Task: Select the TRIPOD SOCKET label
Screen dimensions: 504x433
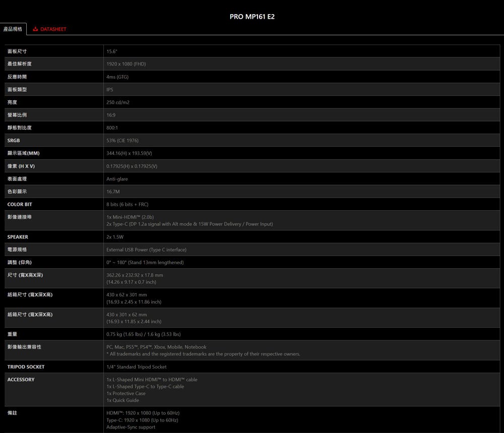Action: pyautogui.click(x=26, y=367)
